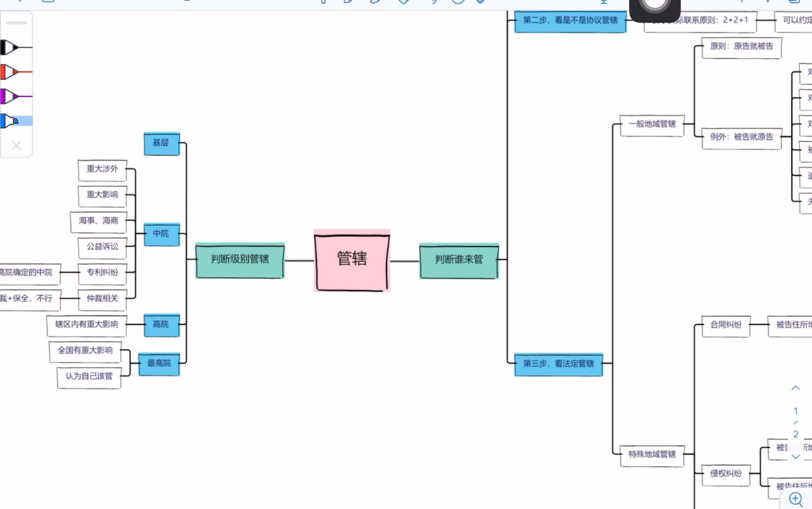This screenshot has width=812, height=509.
Task: Select the 海事、海商 node
Action: click(x=99, y=222)
